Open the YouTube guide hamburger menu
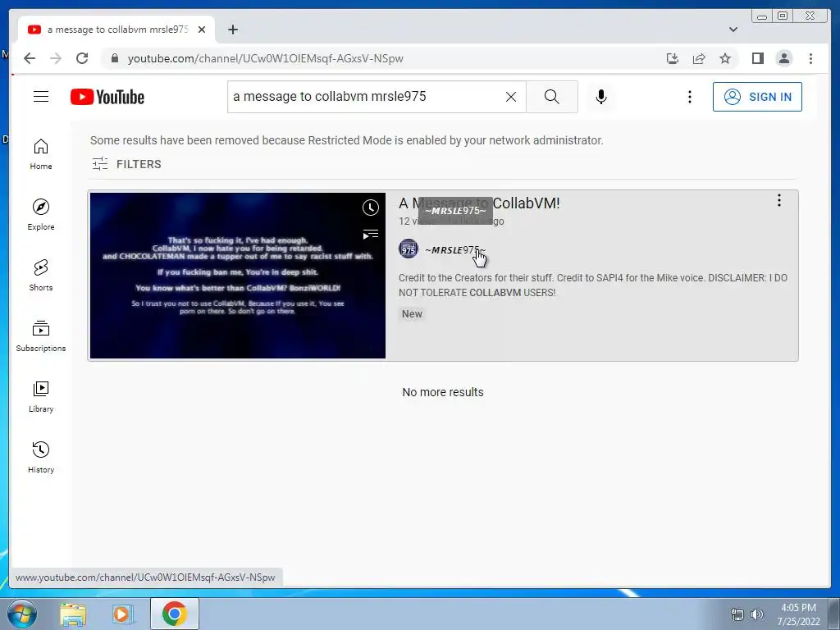 [41, 97]
